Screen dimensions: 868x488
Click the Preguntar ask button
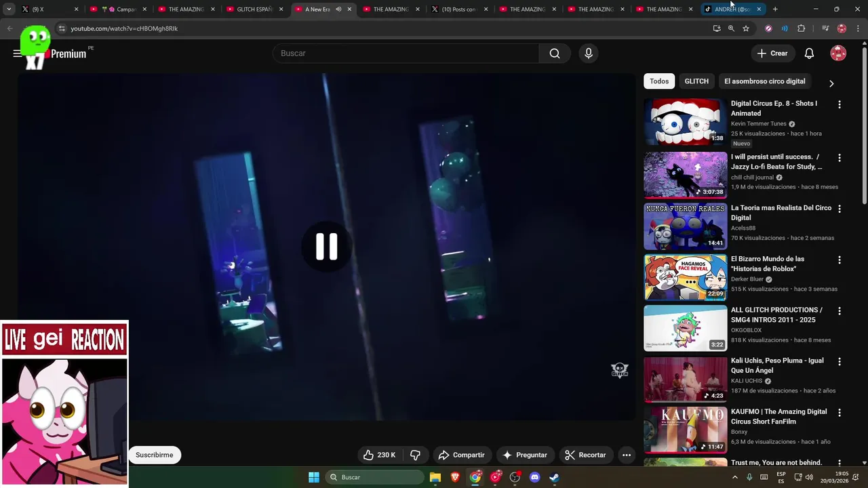point(524,455)
